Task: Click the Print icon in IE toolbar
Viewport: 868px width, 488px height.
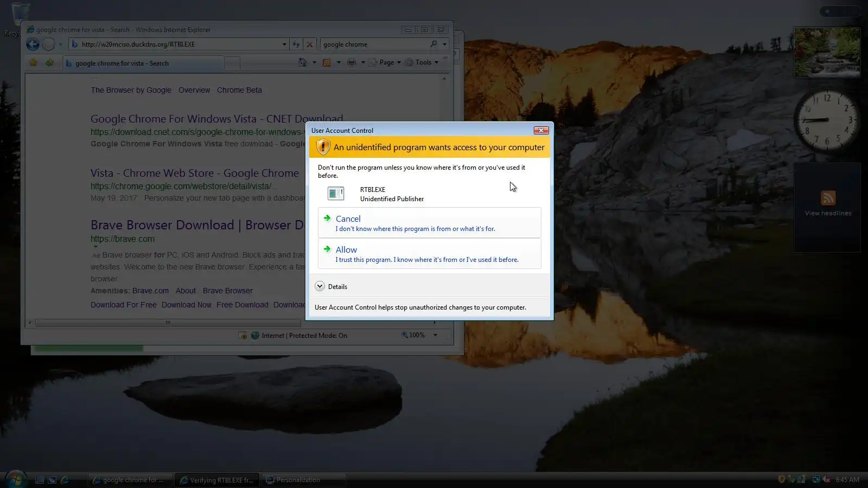Action: click(x=352, y=62)
